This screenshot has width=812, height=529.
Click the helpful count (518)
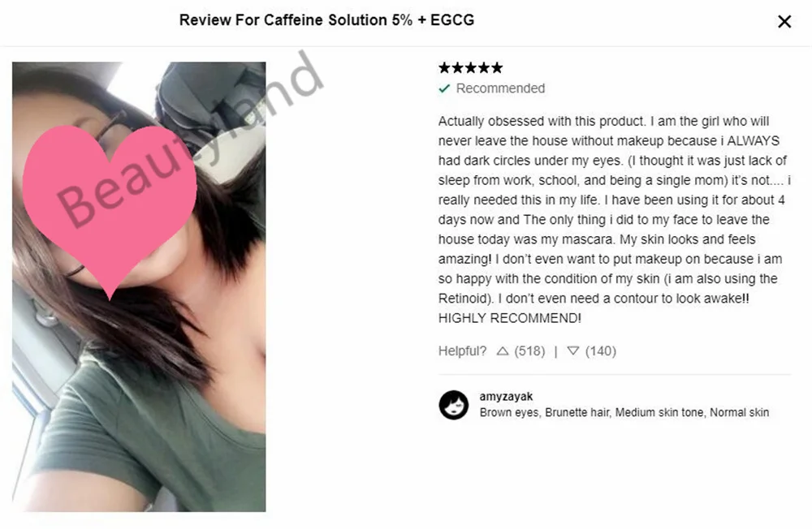(529, 351)
